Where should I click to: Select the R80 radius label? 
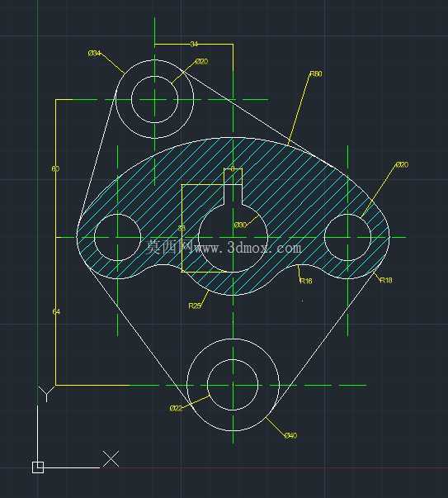click(316, 74)
